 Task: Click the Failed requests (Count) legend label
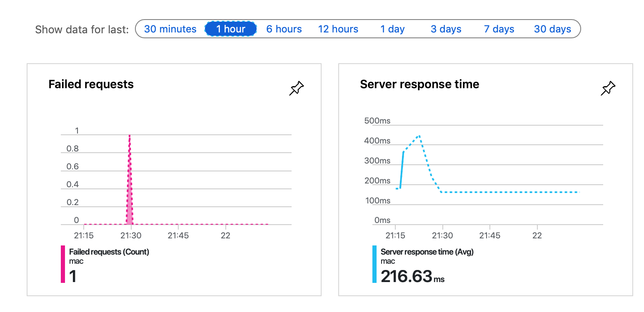tap(109, 252)
